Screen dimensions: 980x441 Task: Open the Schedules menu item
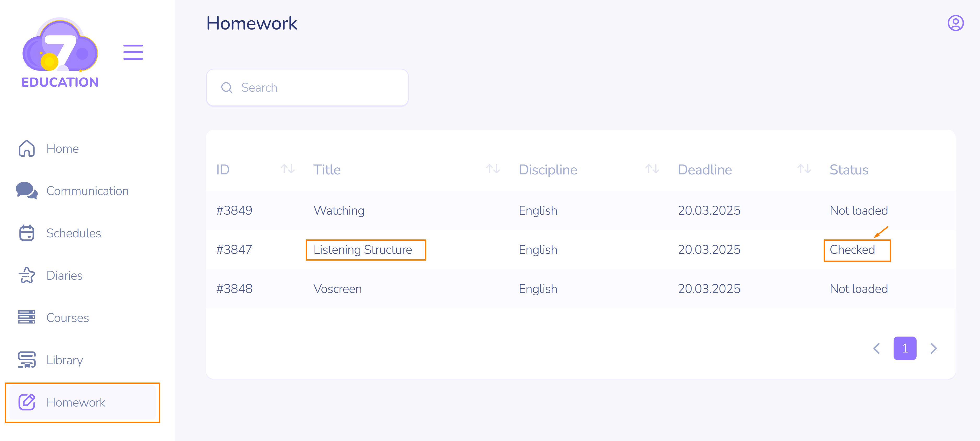click(x=73, y=233)
